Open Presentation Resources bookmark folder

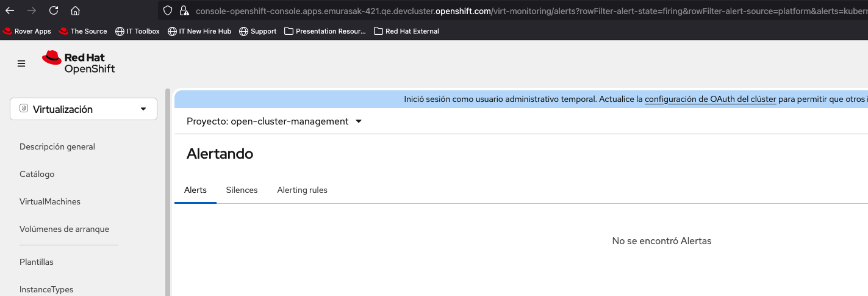[x=325, y=31]
